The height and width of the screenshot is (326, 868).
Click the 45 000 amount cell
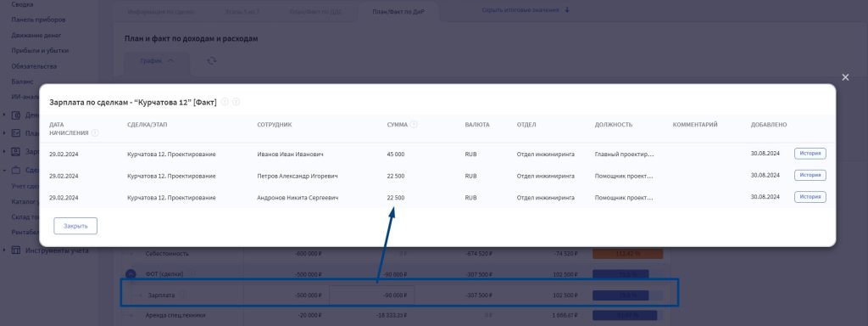tap(396, 155)
